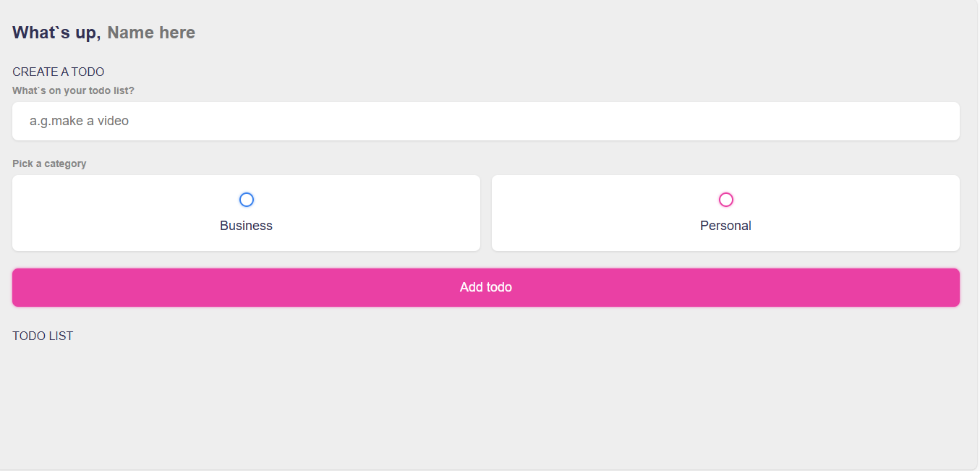This screenshot has width=980, height=471.
Task: Click the "Personal" label text
Action: pyautogui.click(x=725, y=226)
